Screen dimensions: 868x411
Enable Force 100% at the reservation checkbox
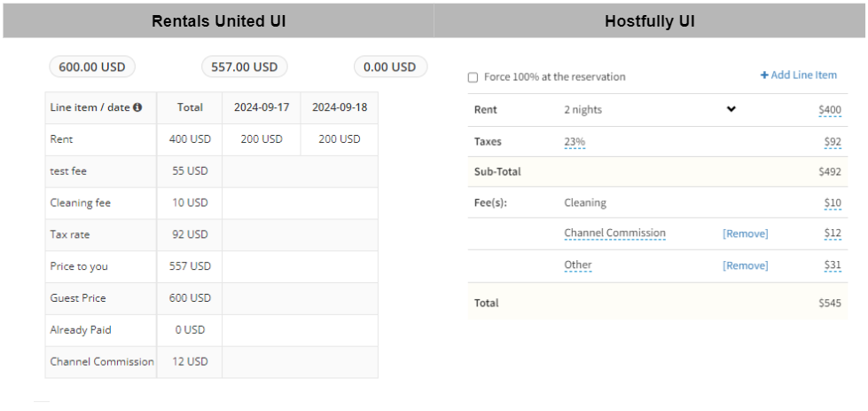(x=473, y=77)
